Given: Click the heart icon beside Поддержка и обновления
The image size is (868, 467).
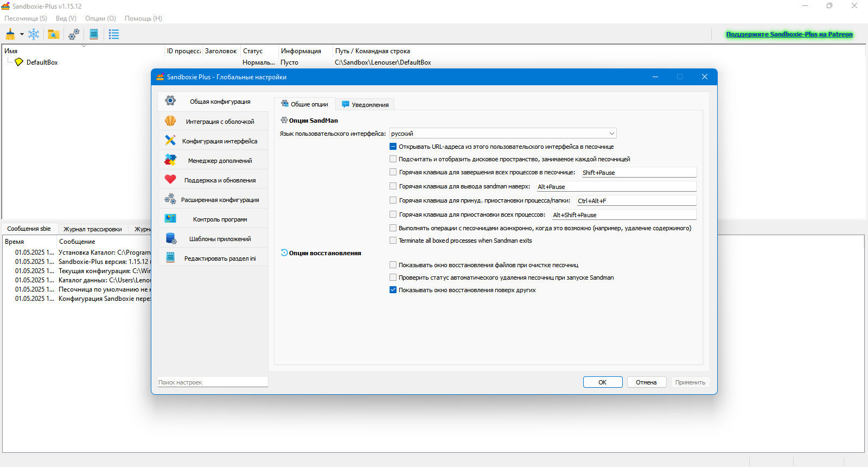Looking at the screenshot, I should (170, 179).
